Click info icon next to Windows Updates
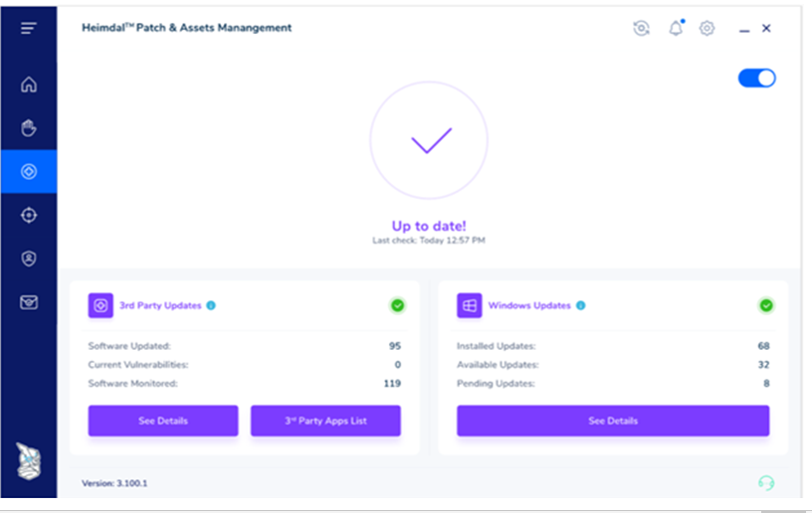 [x=580, y=305]
